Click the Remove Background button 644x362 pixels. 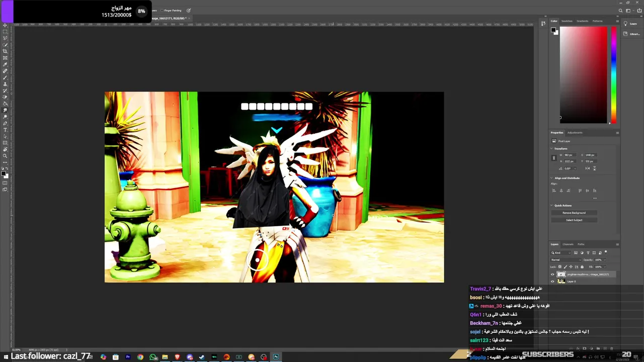[x=574, y=213]
